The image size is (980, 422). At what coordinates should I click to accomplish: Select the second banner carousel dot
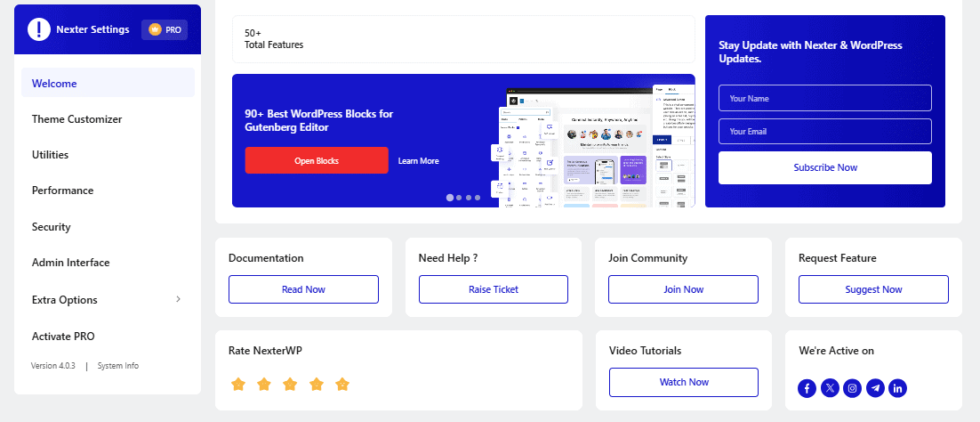click(459, 198)
